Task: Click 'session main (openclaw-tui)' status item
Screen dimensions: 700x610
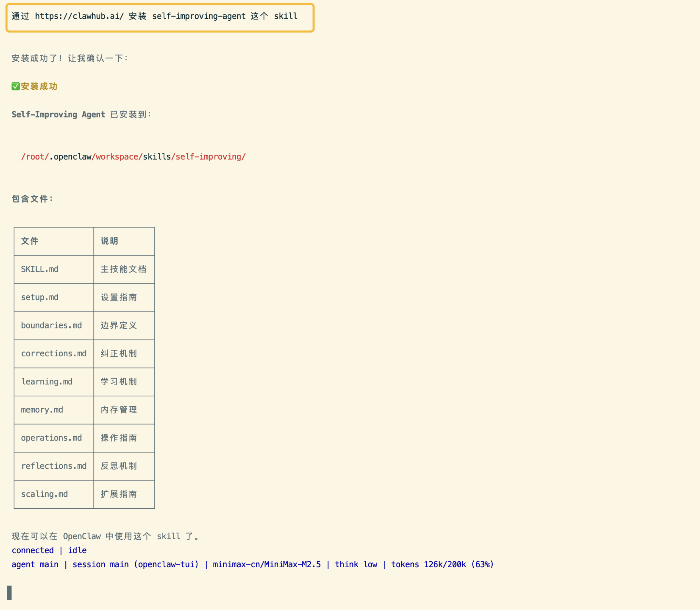Action: click(135, 565)
